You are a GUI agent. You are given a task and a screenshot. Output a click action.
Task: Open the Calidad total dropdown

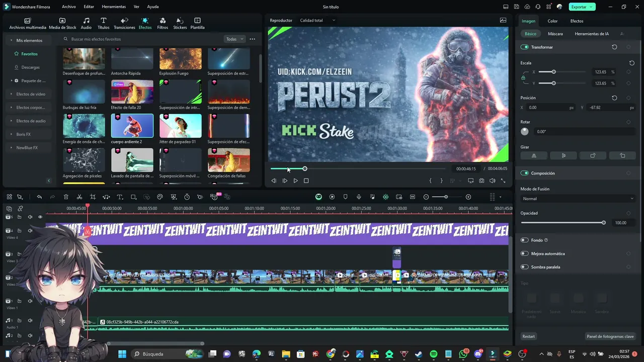pyautogui.click(x=317, y=20)
